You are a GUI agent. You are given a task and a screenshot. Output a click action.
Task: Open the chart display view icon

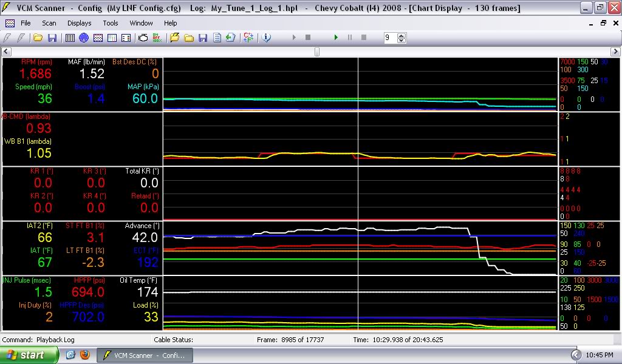[x=98, y=38]
